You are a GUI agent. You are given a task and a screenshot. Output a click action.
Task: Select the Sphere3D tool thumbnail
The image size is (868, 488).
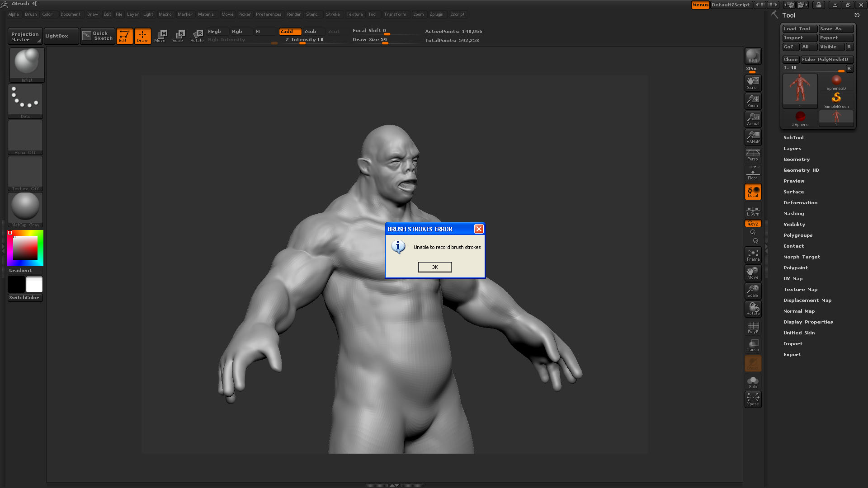tap(836, 82)
